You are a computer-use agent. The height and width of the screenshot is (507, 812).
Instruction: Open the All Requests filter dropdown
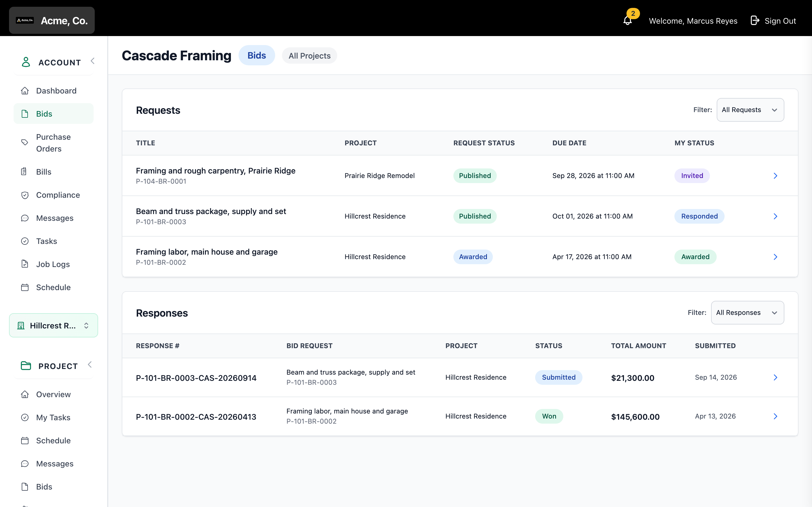(x=750, y=110)
